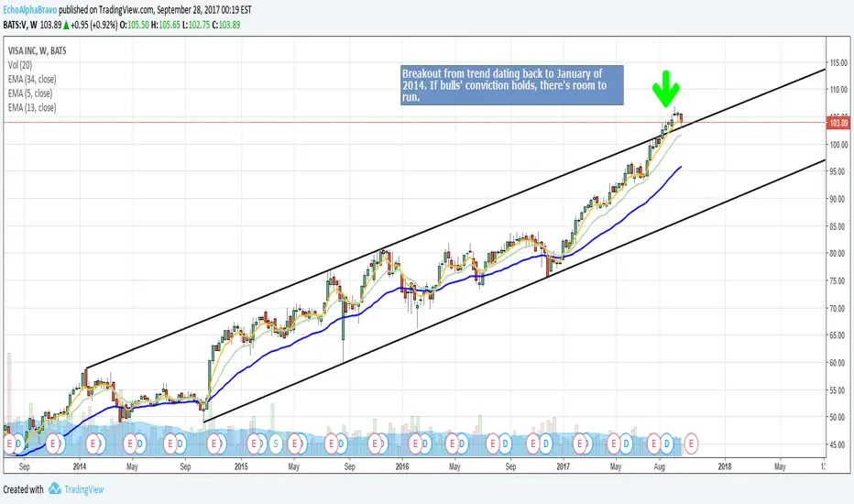
Task: Click the D dividend marker above May 2014
Action: [139, 444]
